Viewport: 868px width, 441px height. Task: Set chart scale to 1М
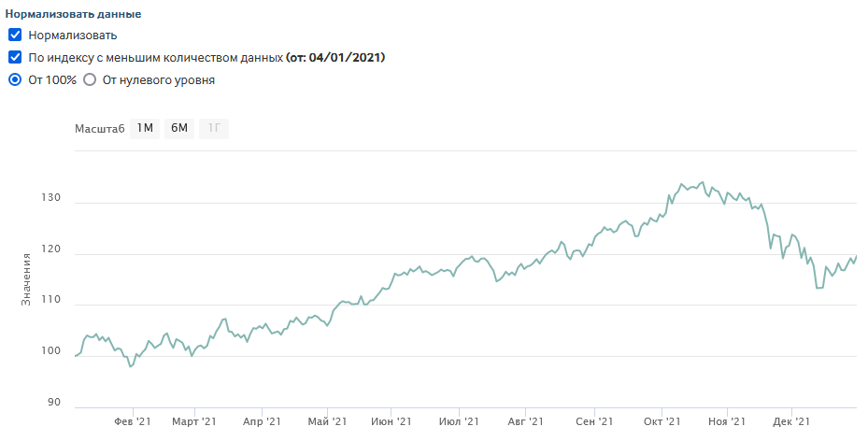(145, 128)
